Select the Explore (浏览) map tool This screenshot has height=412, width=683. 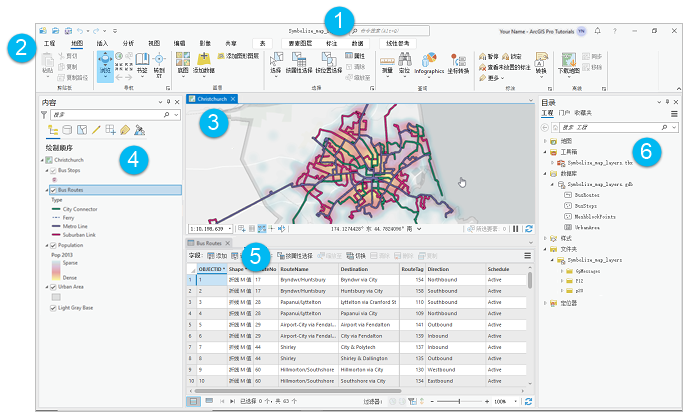pyautogui.click(x=105, y=66)
